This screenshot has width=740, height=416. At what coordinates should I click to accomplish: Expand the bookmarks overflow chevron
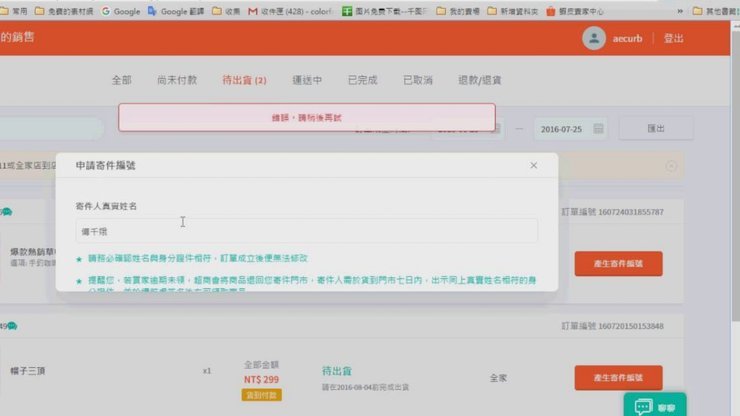[680, 11]
